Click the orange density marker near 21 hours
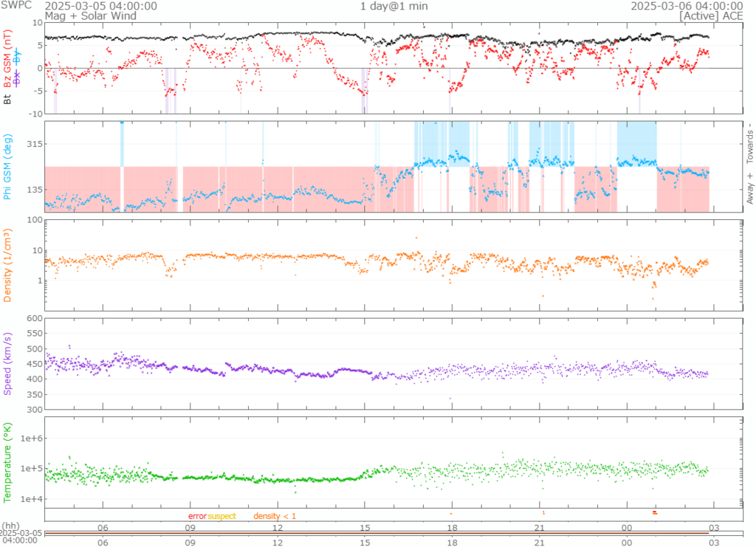The width and height of the screenshot is (756, 547). [543, 512]
